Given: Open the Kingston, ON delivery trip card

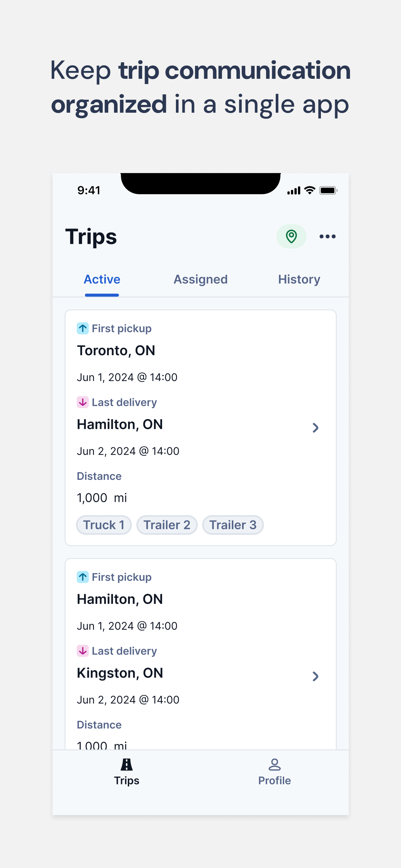Looking at the screenshot, I should [200, 654].
